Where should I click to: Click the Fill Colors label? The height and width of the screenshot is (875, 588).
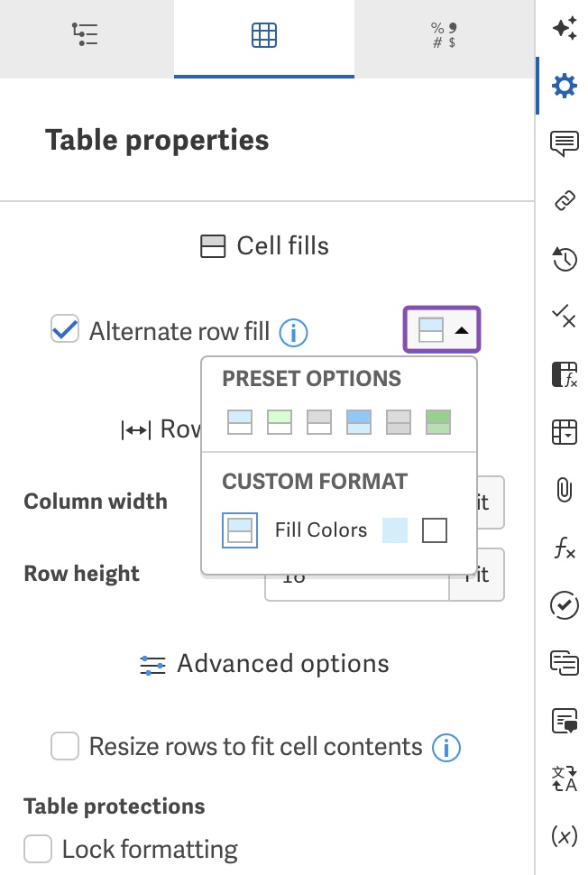[321, 530]
